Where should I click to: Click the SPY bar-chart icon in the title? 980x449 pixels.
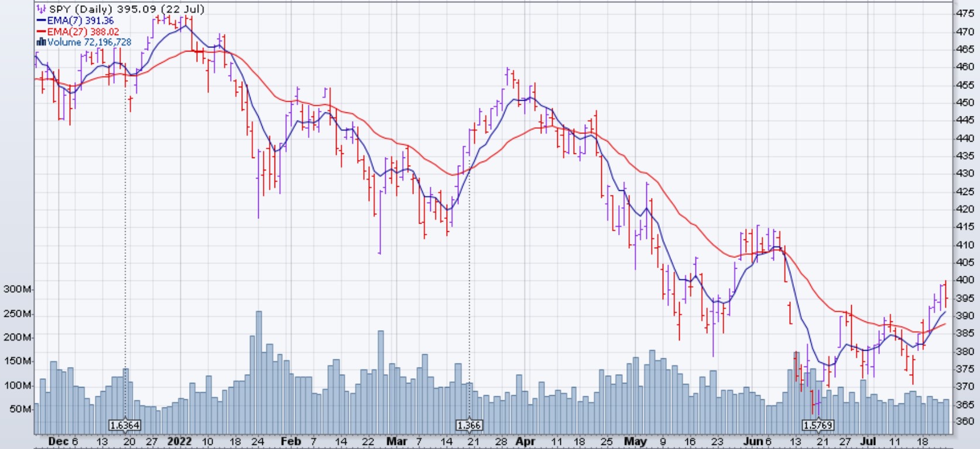[x=41, y=9]
